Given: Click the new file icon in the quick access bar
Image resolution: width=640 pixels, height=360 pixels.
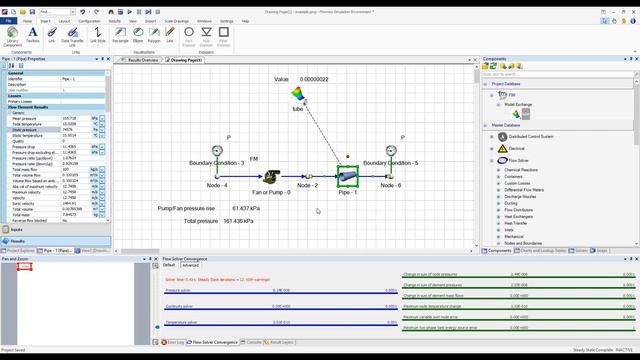Looking at the screenshot, I should click(x=13, y=12).
